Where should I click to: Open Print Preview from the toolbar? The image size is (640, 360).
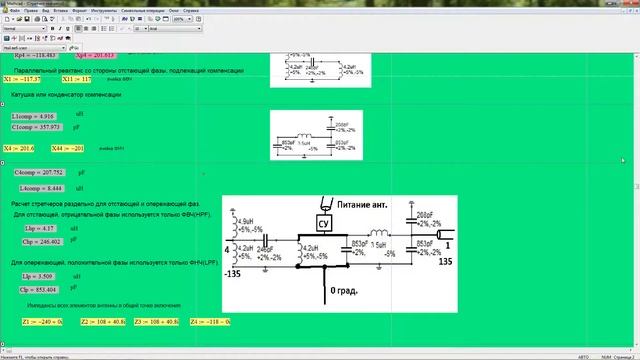pyautogui.click(x=44, y=19)
